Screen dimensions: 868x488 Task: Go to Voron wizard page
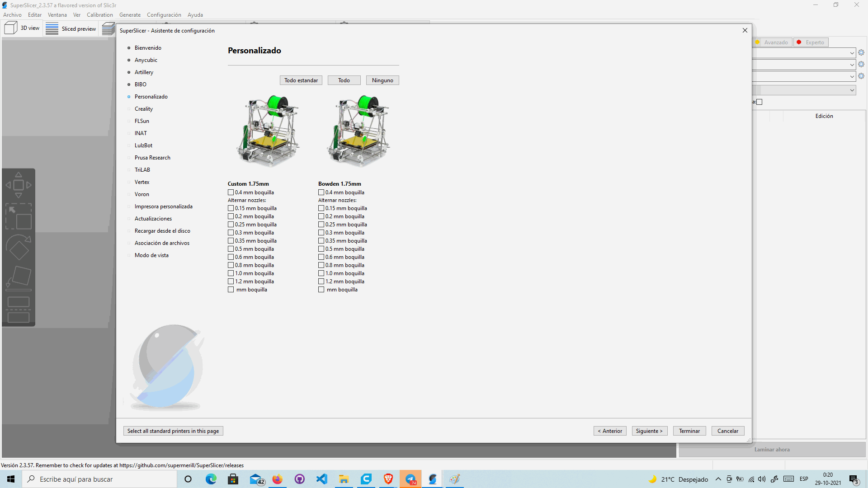pos(142,194)
